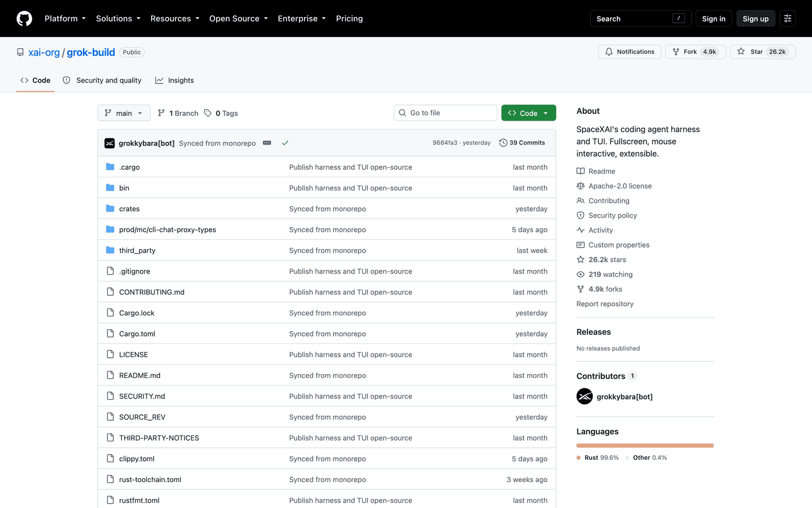Click the star icon in Star button
The height and width of the screenshot is (508, 812).
click(x=741, y=52)
